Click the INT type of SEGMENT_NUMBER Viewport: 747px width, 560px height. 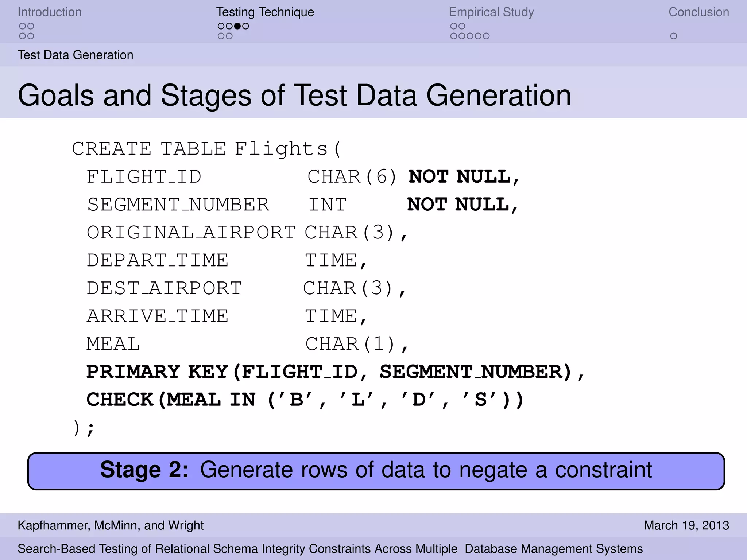click(x=327, y=205)
